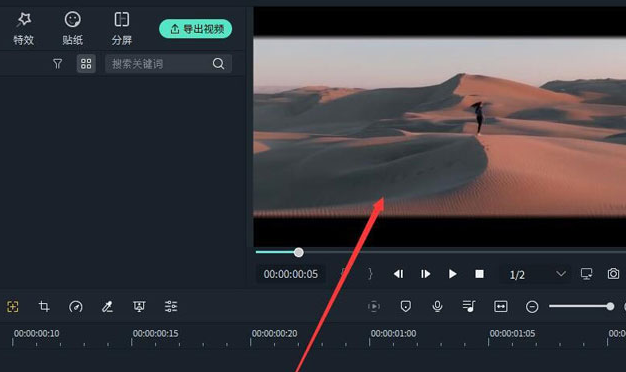Click the render preview icon
The width and height of the screenshot is (626, 372).
pyautogui.click(x=374, y=307)
